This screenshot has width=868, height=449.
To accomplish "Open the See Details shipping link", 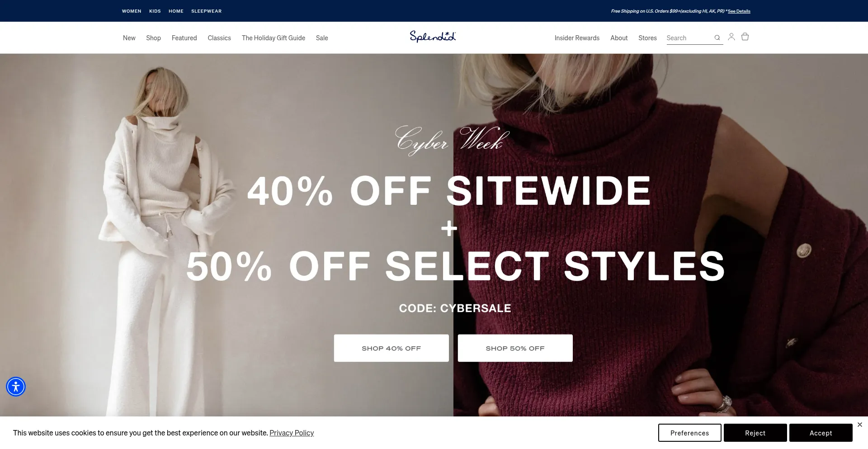I will pos(739,11).
